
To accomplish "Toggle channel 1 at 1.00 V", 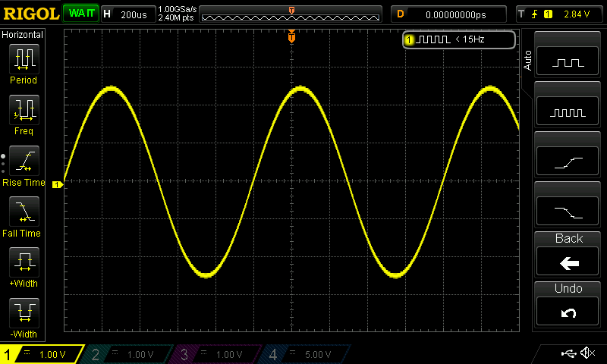I will 42,354.
